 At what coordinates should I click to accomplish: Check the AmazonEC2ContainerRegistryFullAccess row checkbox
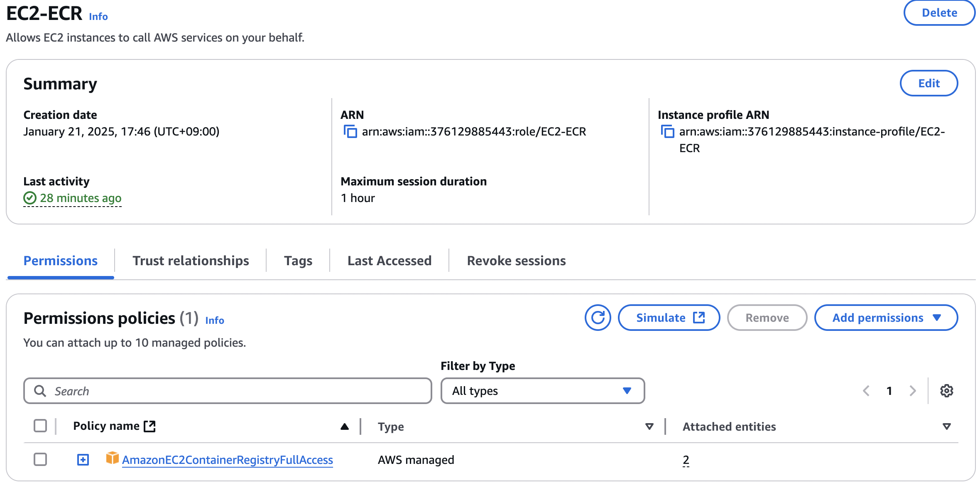click(x=40, y=459)
